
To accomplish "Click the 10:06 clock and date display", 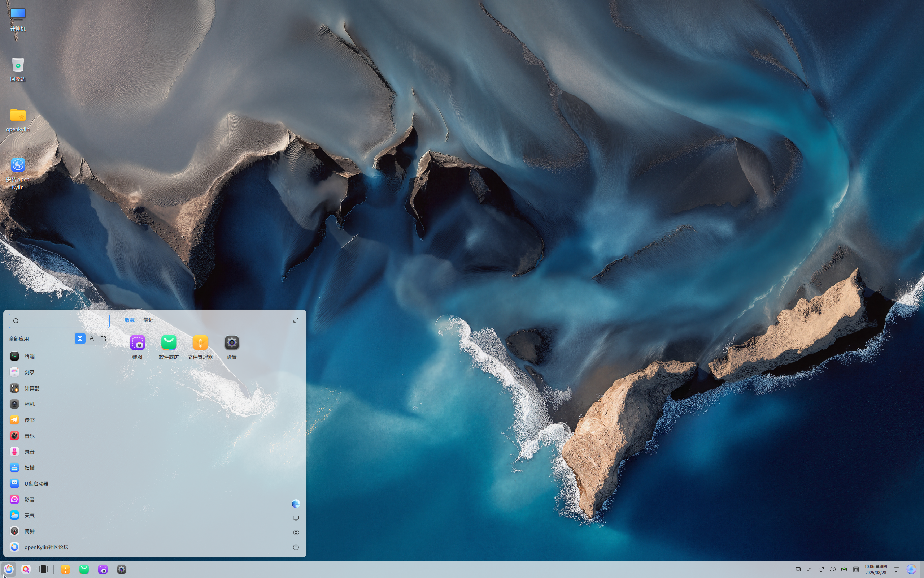I will (876, 570).
